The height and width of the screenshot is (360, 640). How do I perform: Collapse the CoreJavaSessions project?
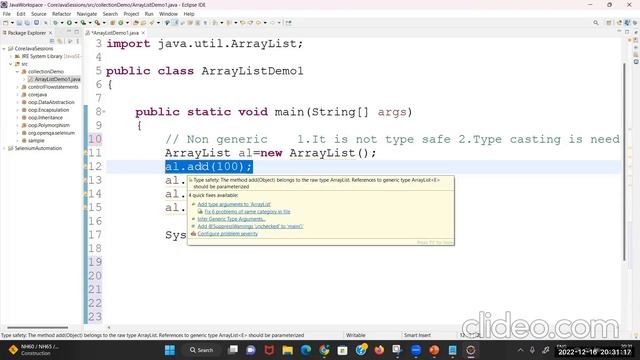pyautogui.click(x=4, y=49)
